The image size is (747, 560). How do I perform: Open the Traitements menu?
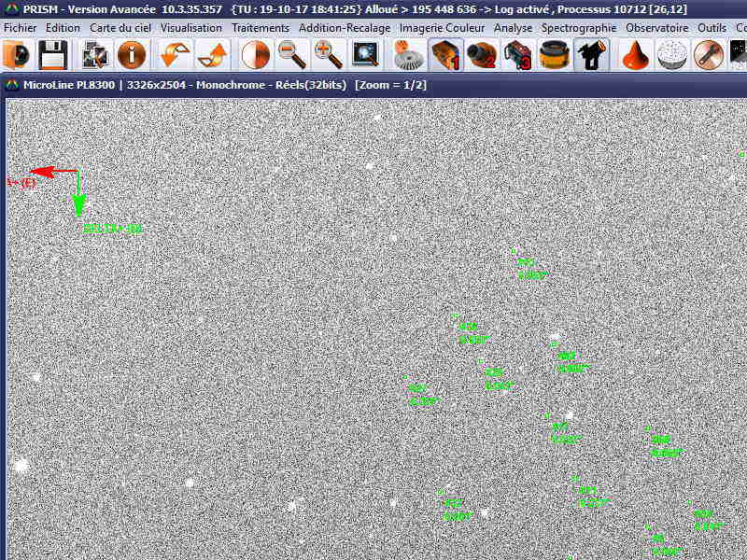click(261, 28)
